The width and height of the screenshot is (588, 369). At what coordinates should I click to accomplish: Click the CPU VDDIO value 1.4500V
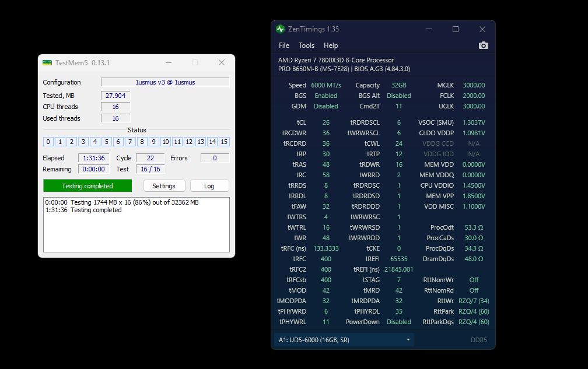coord(474,185)
